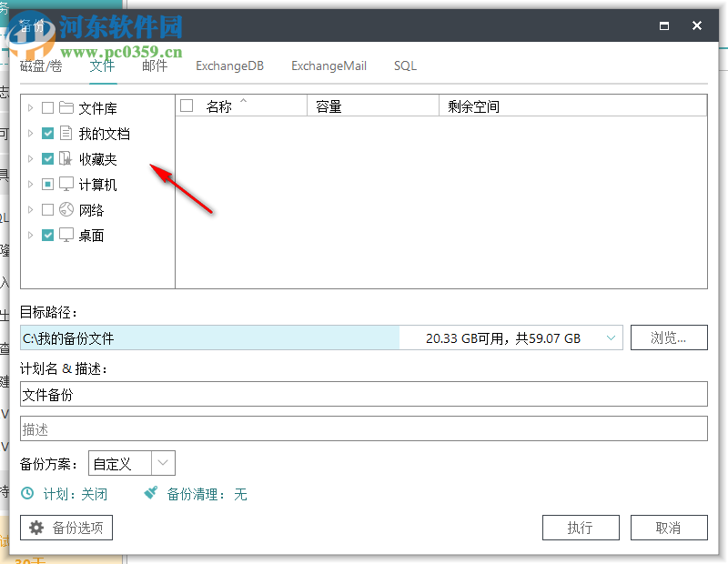Switch to the 磁盘/卷 tab
This screenshot has height=564, width=728.
[40, 65]
